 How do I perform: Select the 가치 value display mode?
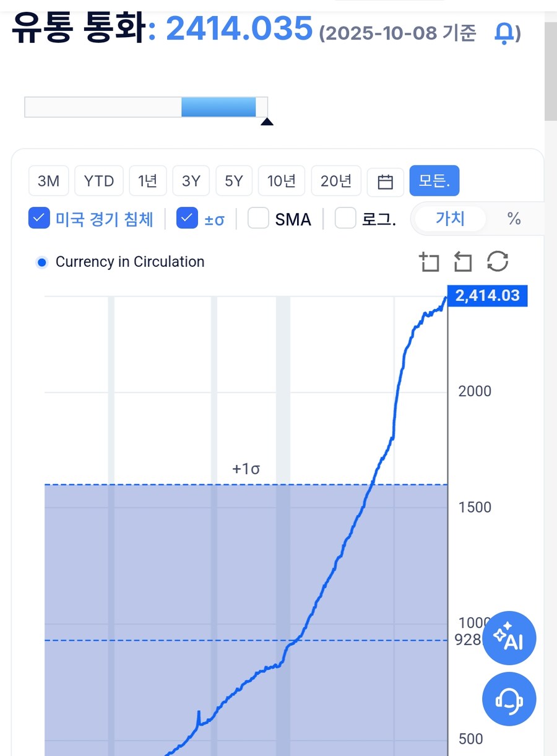tap(450, 219)
